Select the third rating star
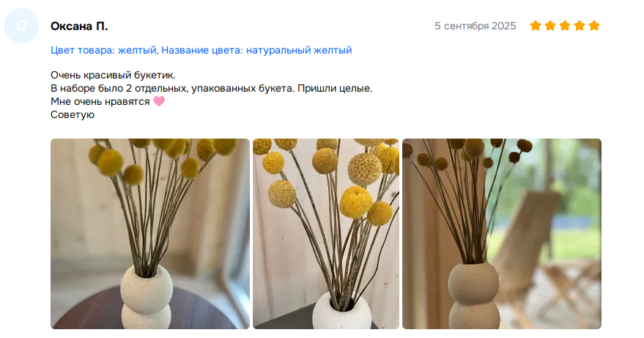This screenshot has height=338, width=644. click(x=565, y=26)
